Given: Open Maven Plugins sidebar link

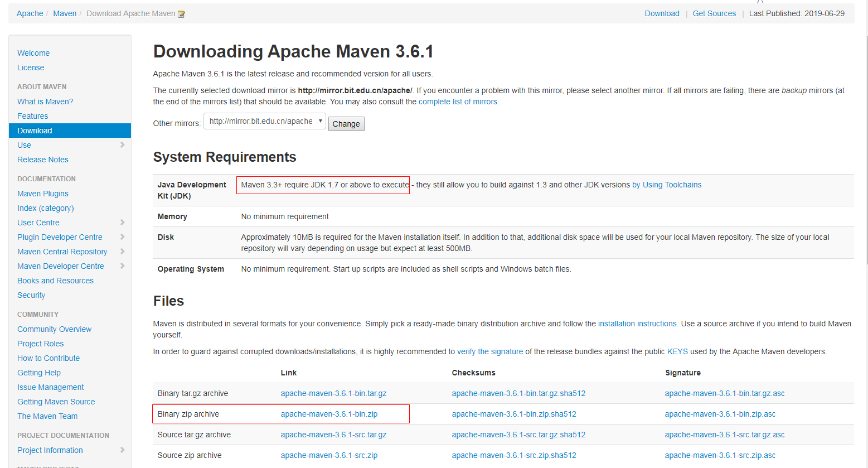Looking at the screenshot, I should pyautogui.click(x=43, y=194).
